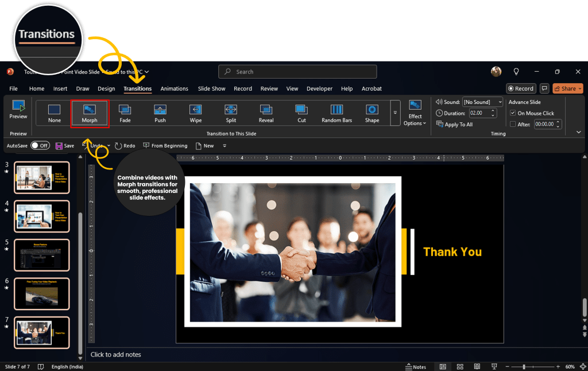The width and height of the screenshot is (588, 371).
Task: Enable the After timing checkbox
Action: (x=513, y=124)
